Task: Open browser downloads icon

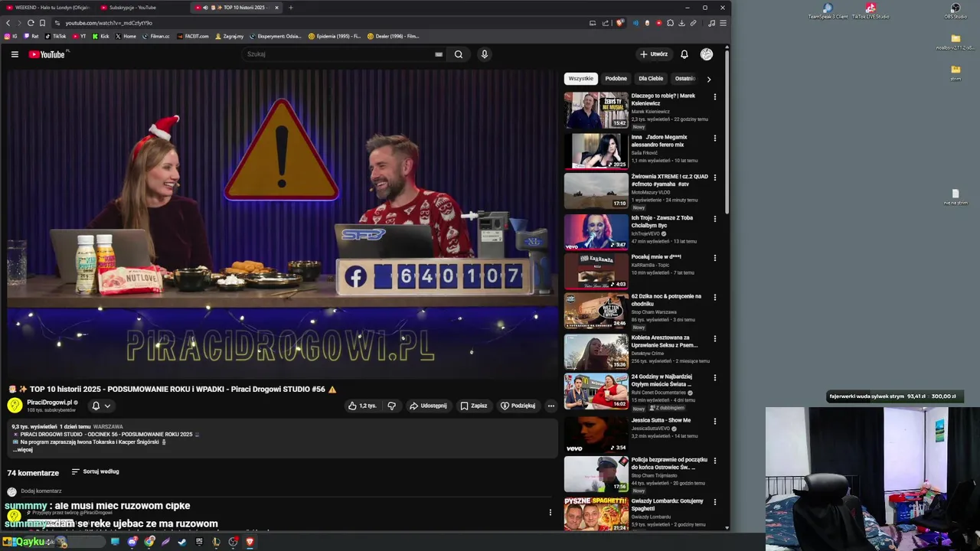Action: [x=681, y=23]
